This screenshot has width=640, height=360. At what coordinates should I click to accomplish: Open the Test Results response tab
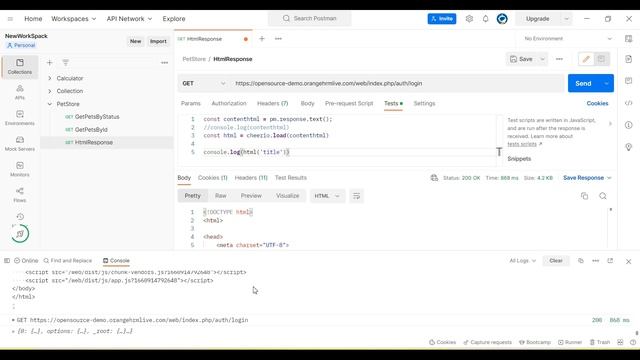point(291,178)
